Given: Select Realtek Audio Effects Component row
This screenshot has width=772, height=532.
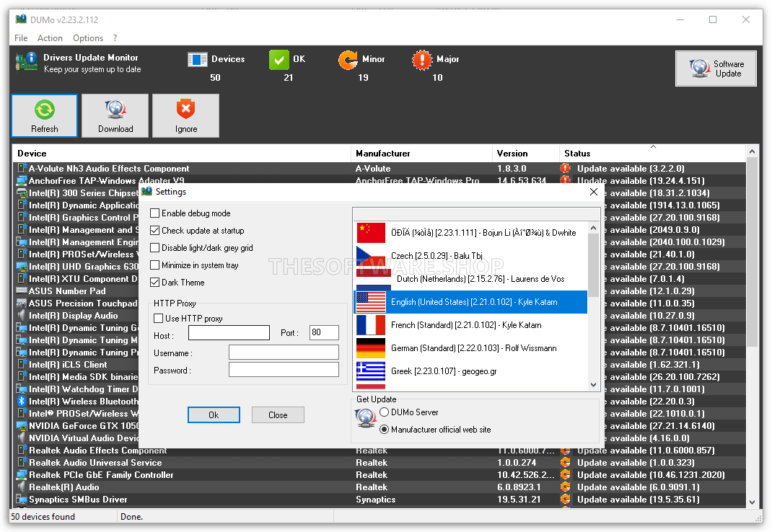Looking at the screenshot, I should [x=379, y=450].
